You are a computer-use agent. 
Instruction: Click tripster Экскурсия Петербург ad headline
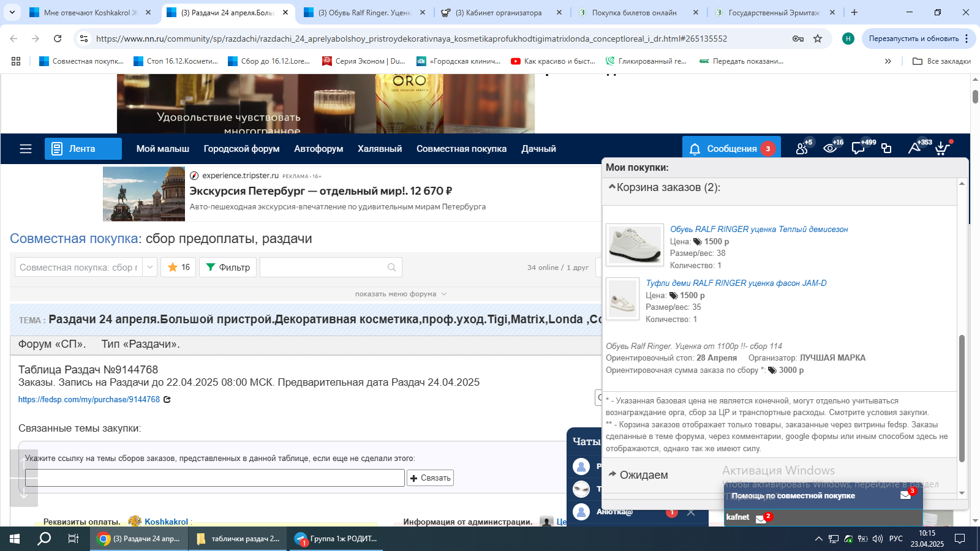pos(321,191)
